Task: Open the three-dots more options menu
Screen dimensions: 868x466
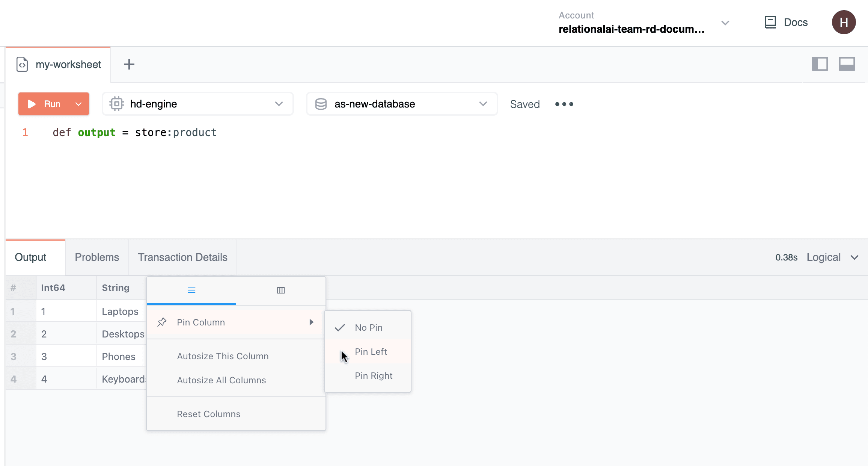Action: (564, 104)
